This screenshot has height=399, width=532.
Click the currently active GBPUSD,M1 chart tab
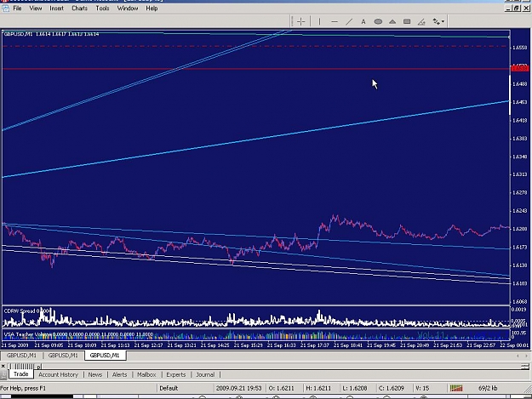click(x=105, y=356)
